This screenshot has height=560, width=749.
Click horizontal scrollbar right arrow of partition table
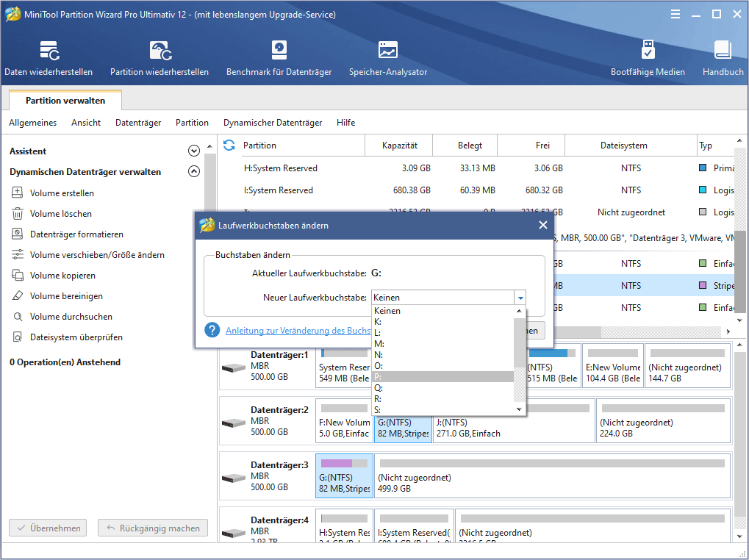pyautogui.click(x=728, y=331)
